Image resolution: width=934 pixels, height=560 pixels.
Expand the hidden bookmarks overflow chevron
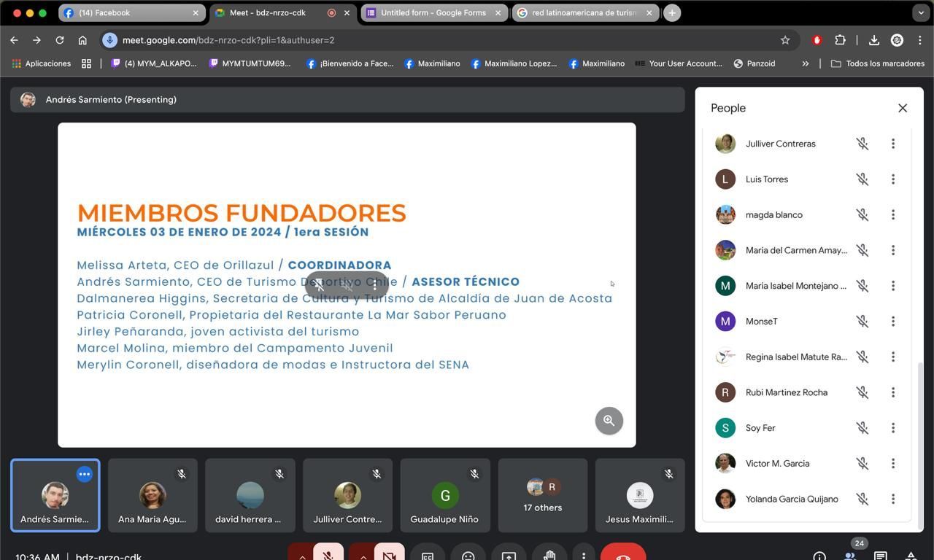click(806, 63)
